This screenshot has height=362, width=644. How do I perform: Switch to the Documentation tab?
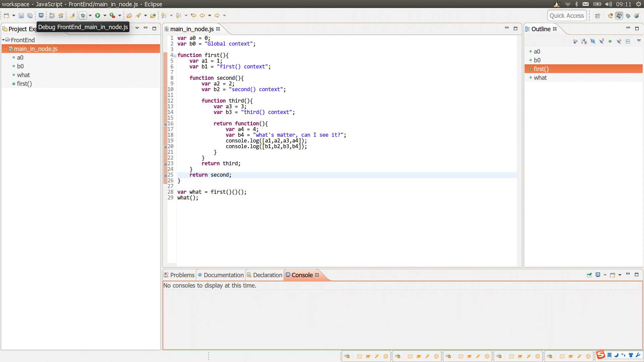[221, 275]
